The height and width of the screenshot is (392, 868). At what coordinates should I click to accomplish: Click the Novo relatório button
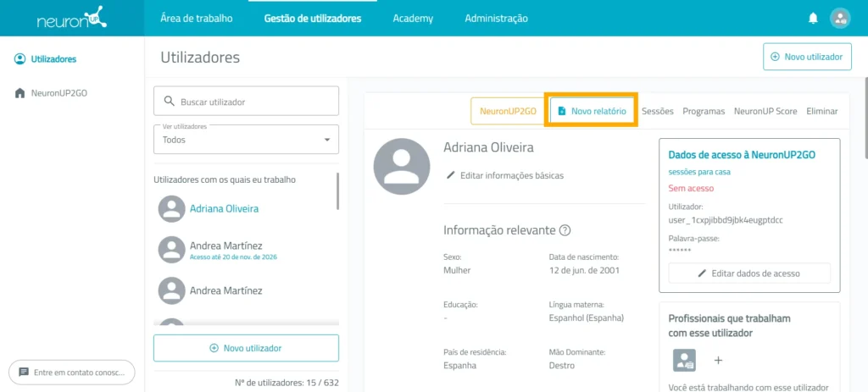(592, 111)
